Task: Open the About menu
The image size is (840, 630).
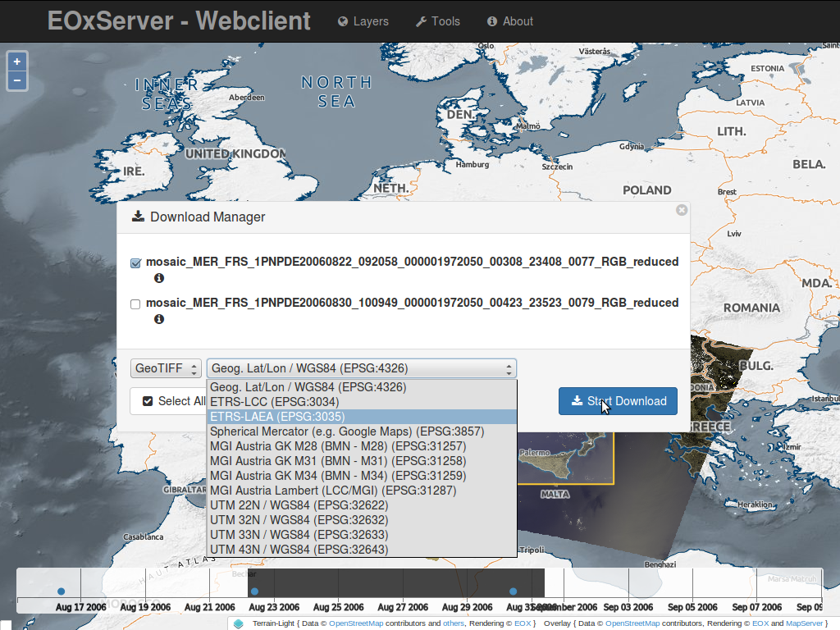Action: tap(510, 21)
